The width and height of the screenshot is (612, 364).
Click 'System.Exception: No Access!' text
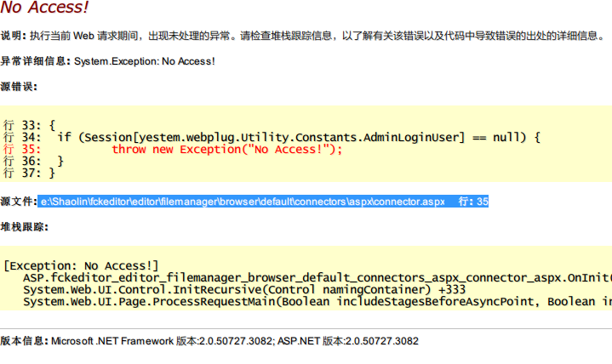click(x=145, y=61)
